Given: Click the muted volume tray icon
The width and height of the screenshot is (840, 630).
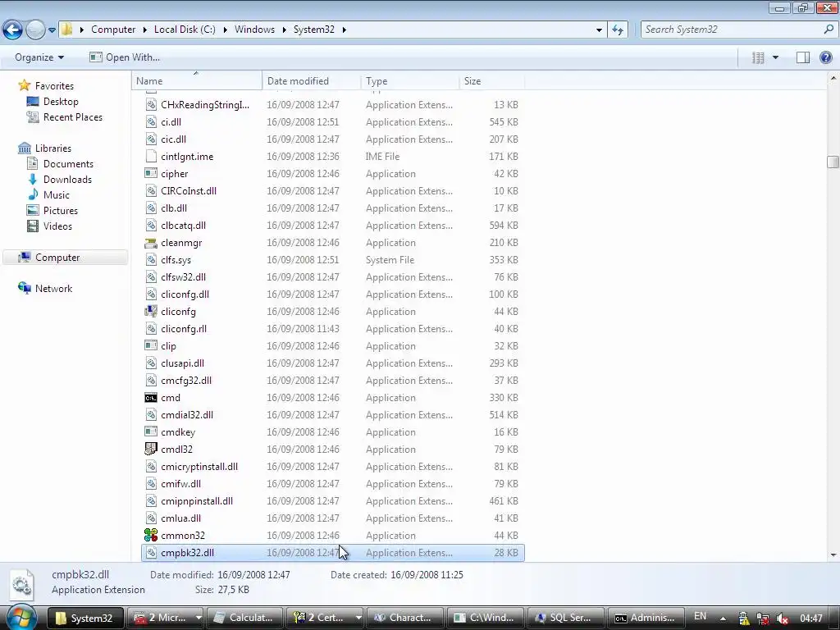Looking at the screenshot, I should pos(782,619).
